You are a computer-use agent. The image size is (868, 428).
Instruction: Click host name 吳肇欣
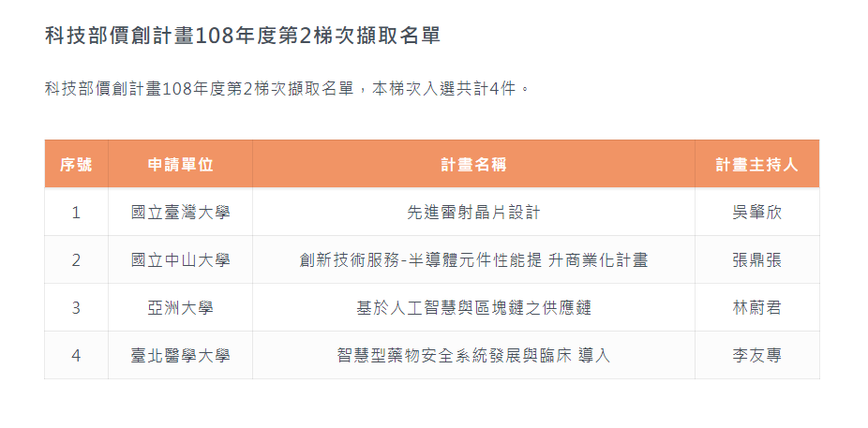click(x=757, y=213)
